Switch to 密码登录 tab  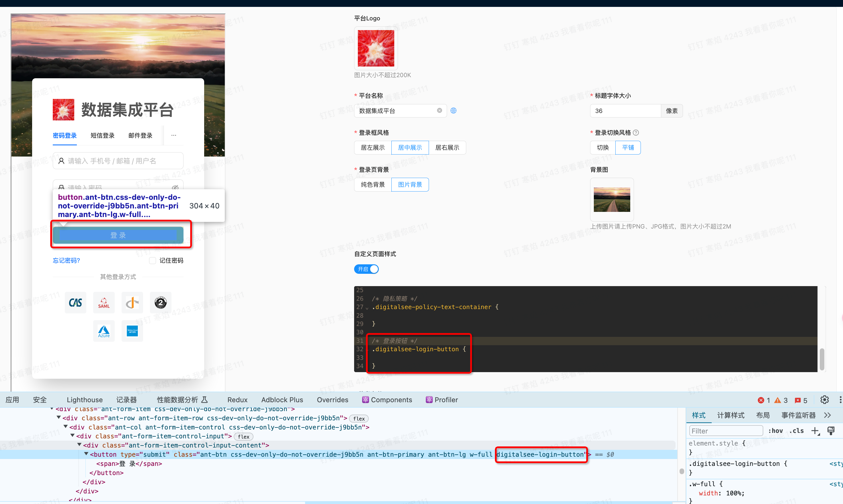pos(65,136)
